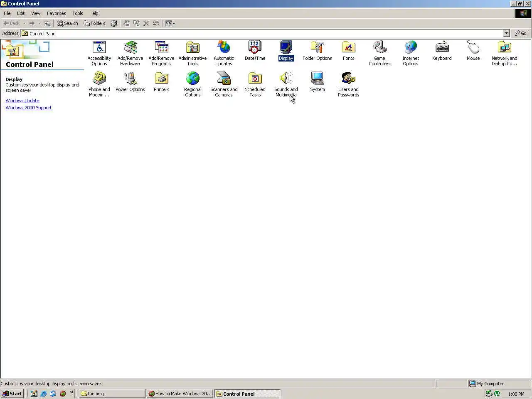Select the Sounds and Multimedia icon
The image size is (532, 399).
click(286, 84)
